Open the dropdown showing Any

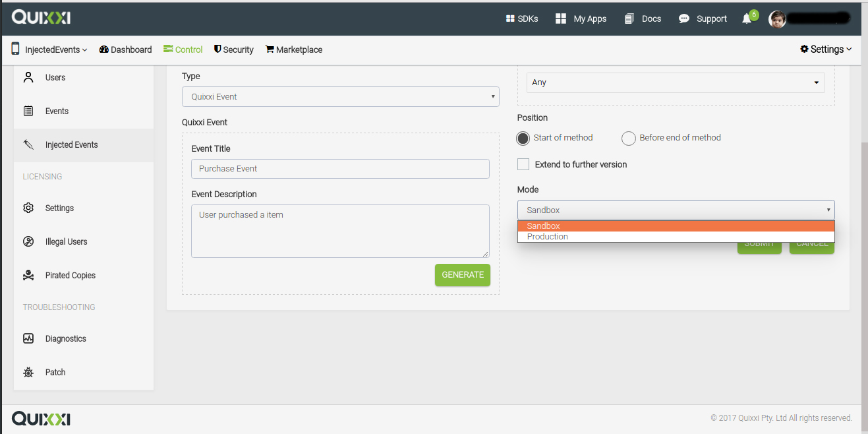point(676,82)
